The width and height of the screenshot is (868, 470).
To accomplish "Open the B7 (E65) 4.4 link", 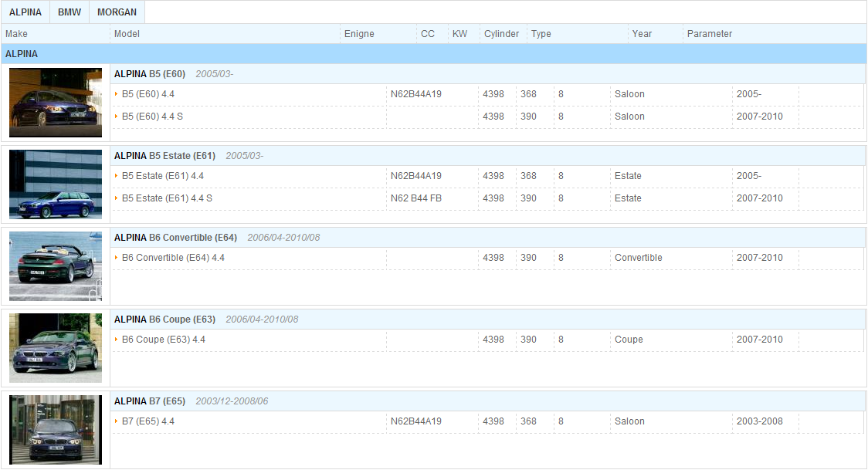I will (x=148, y=421).
